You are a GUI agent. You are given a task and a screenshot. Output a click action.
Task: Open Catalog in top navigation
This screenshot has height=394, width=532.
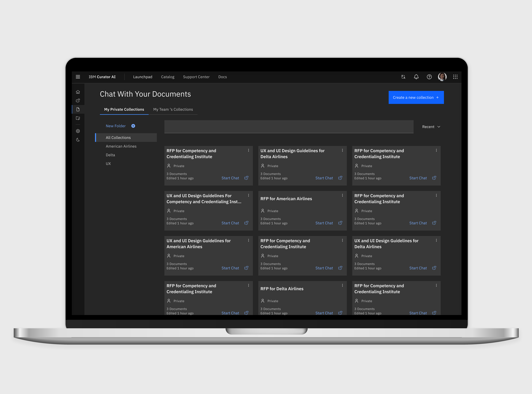click(x=167, y=77)
